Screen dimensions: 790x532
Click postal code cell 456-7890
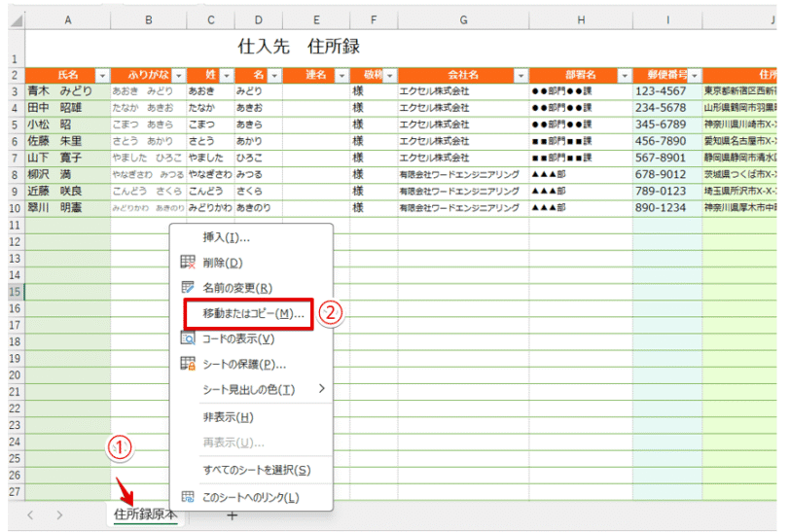(667, 141)
